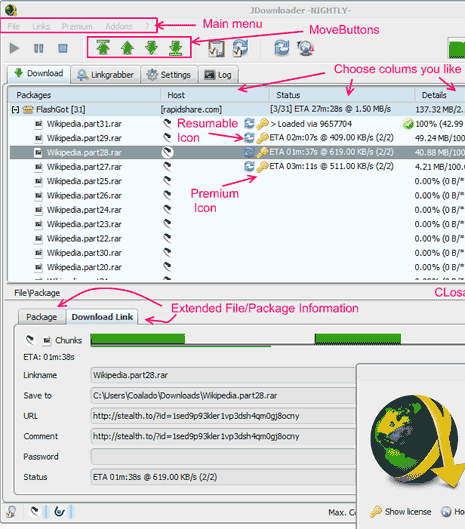
Task: Move selected link to top
Action: coord(103,48)
